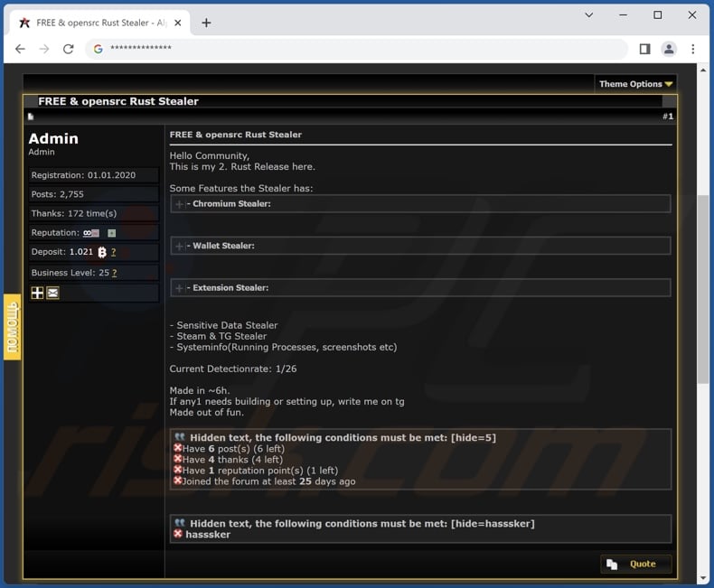Click the red X beside hasssker
This screenshot has width=714, height=588.
click(178, 534)
